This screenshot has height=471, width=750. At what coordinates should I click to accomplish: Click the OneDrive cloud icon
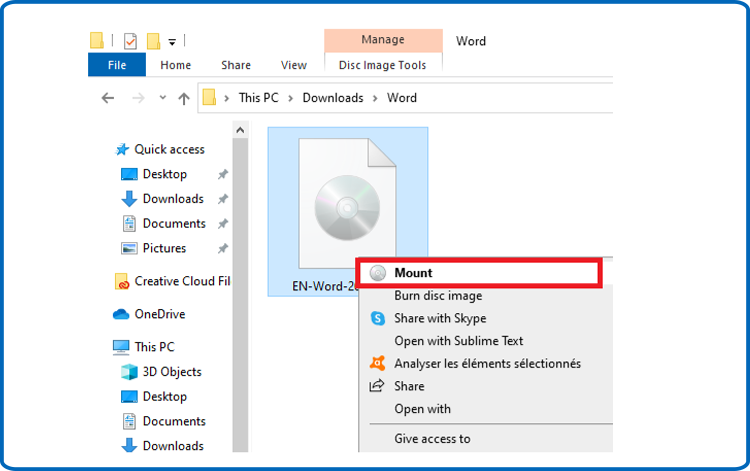121,314
